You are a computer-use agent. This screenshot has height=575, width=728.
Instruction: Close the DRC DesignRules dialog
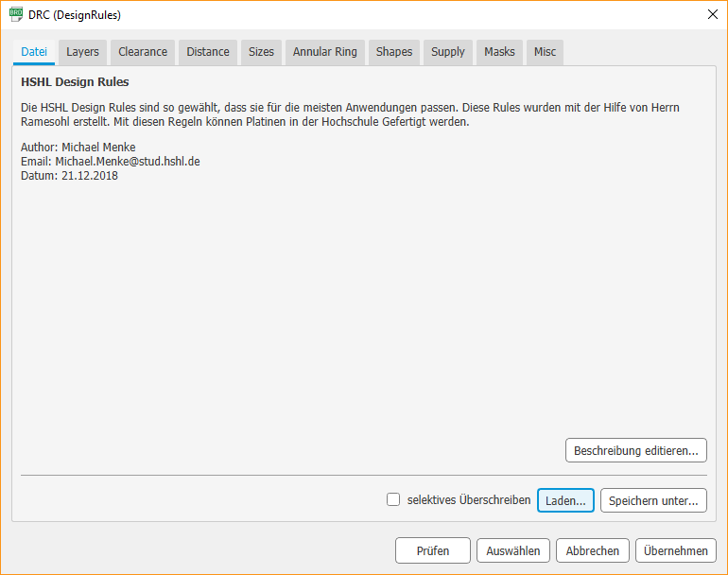coord(712,15)
